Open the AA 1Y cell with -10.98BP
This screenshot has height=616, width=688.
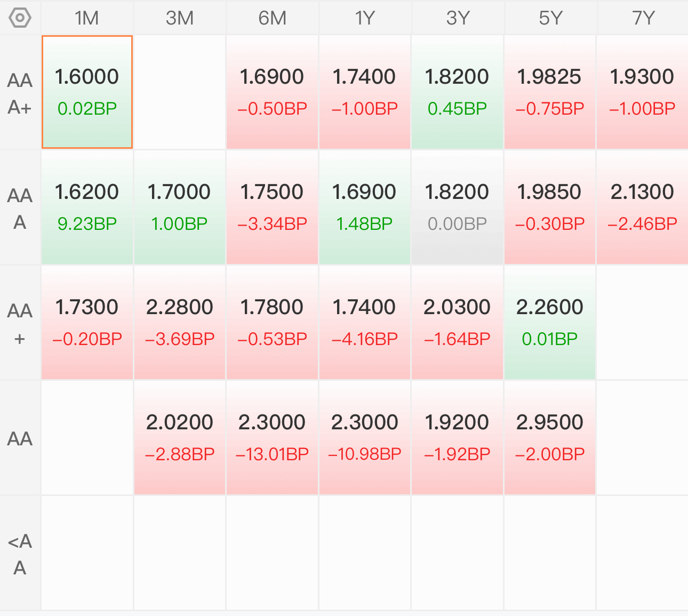click(x=365, y=438)
